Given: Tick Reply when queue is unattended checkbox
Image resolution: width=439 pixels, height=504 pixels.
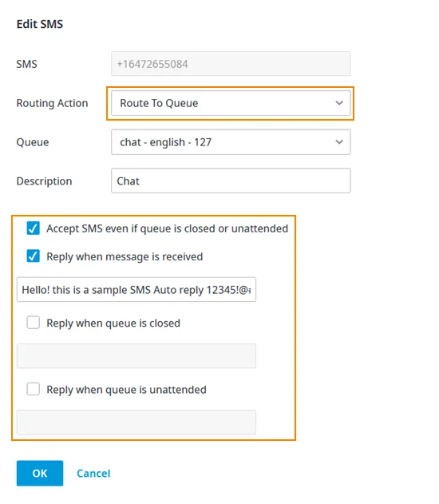Looking at the screenshot, I should (x=33, y=389).
